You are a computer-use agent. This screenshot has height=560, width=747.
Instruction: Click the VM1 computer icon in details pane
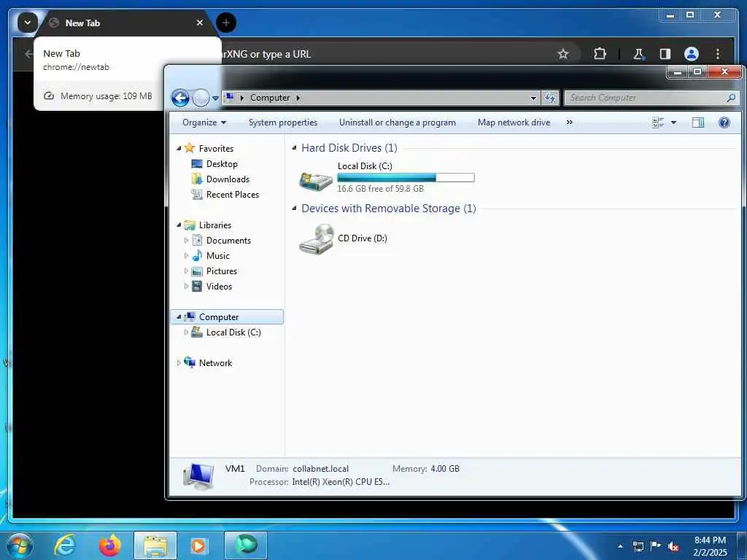click(x=198, y=476)
